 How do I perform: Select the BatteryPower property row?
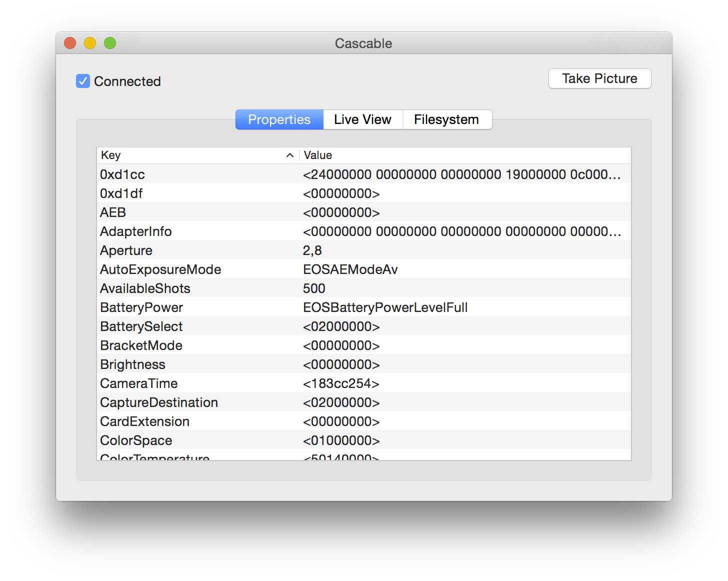[x=363, y=307]
